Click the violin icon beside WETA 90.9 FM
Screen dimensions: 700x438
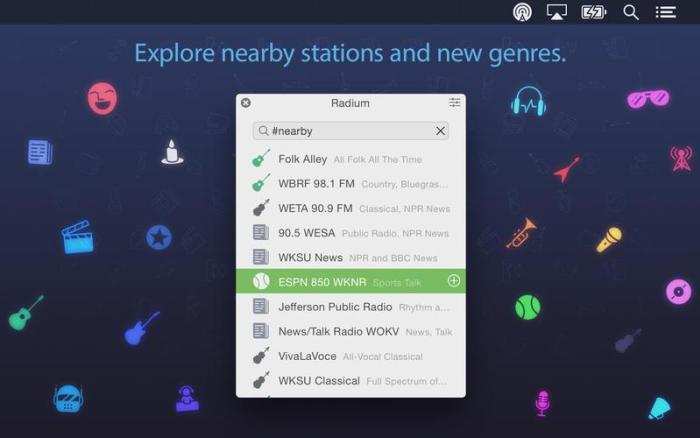(261, 208)
